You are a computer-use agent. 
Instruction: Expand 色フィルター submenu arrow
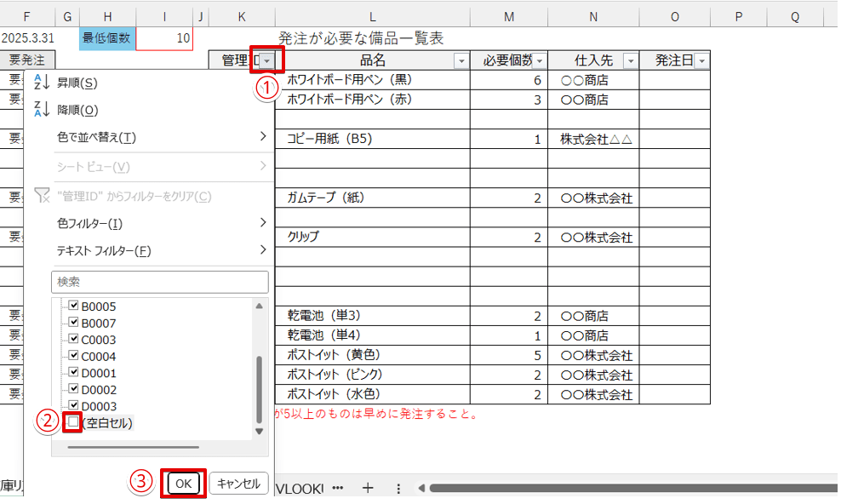pos(263,222)
